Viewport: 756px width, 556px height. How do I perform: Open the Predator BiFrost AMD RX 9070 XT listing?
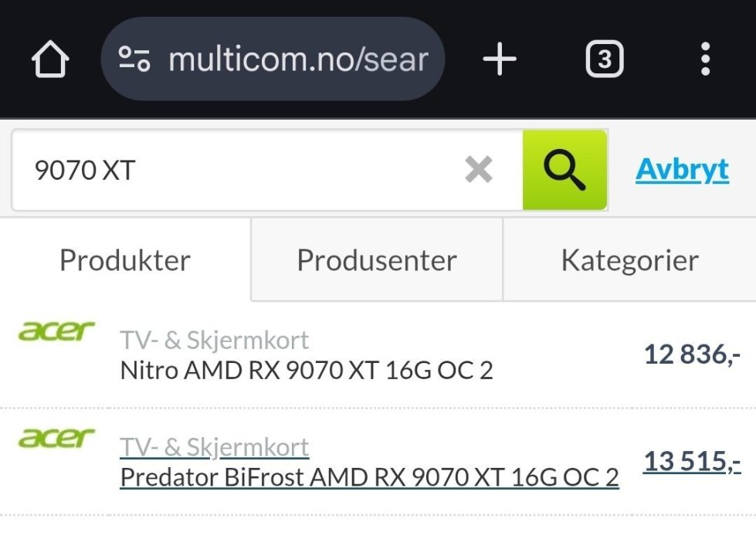[x=368, y=476]
